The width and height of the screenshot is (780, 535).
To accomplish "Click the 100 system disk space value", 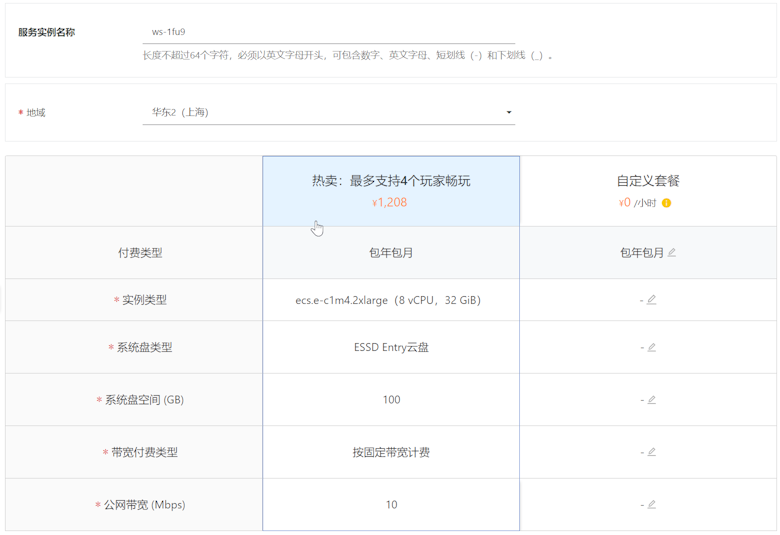I will (x=391, y=400).
